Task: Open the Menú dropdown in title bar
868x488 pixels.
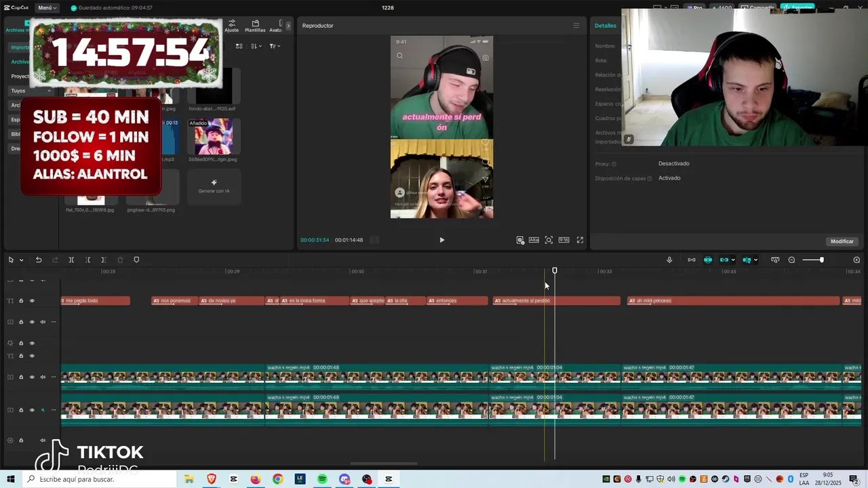Action: pyautogui.click(x=47, y=7)
